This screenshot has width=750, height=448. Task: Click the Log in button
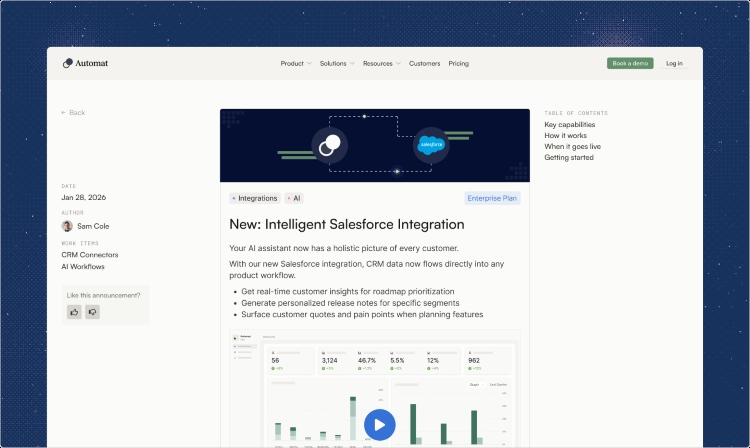(674, 63)
